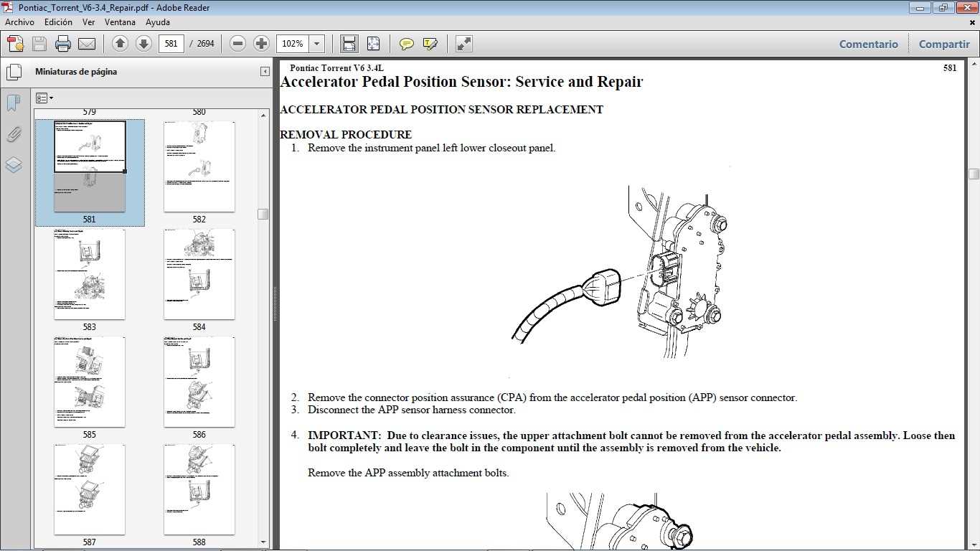Open the layers panel icon
The image size is (980, 551).
(x=14, y=165)
